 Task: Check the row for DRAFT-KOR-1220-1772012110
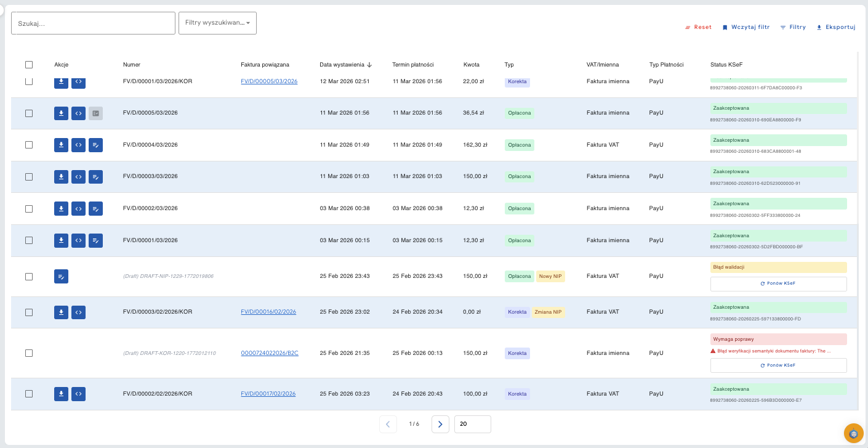(29, 353)
